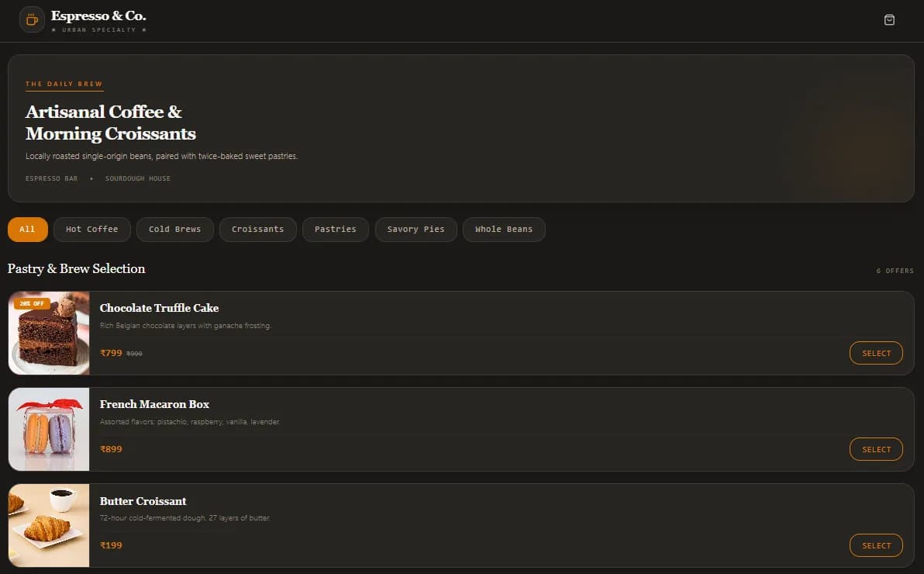Open the Chocolate Truffle Cake photo
This screenshot has height=574, width=924.
(x=49, y=334)
